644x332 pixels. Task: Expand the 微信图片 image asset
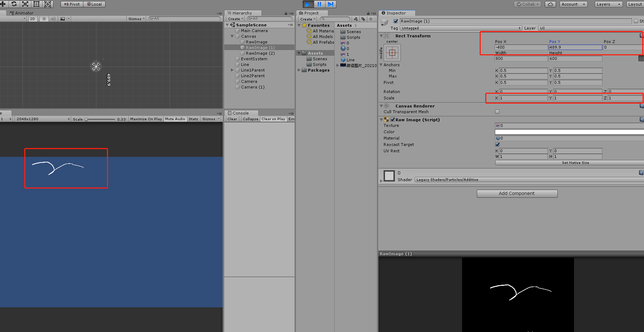[337, 66]
